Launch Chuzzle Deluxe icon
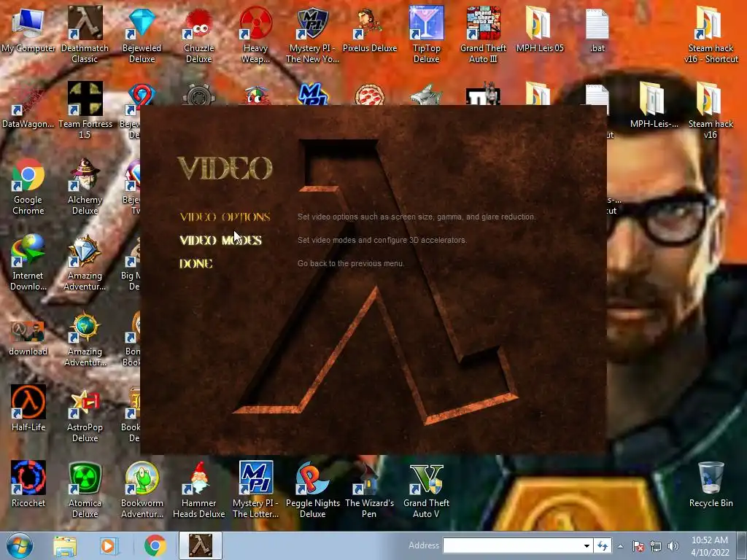The width and height of the screenshot is (747, 560). click(198, 34)
